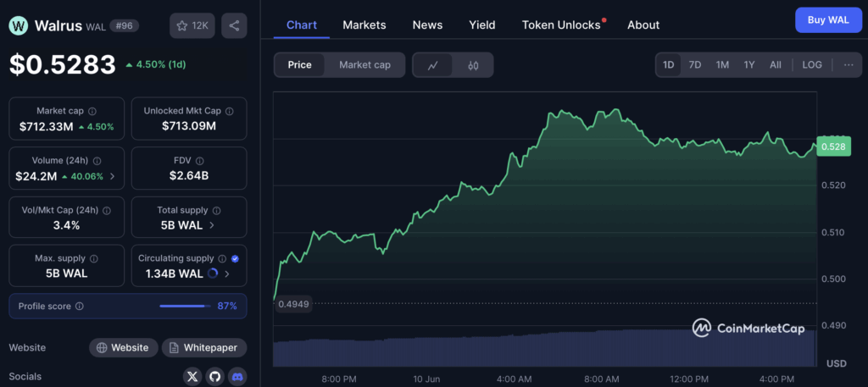The width and height of the screenshot is (868, 387).
Task: Click the Unlocked Mkt Cap info icon
Action: pyautogui.click(x=229, y=111)
